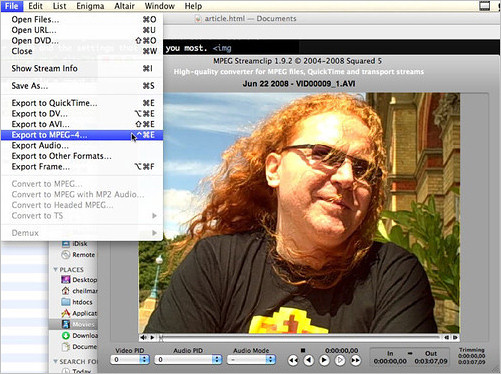The height and width of the screenshot is (374, 501).
Task: Choose Save As… menu entry
Action: point(82,86)
